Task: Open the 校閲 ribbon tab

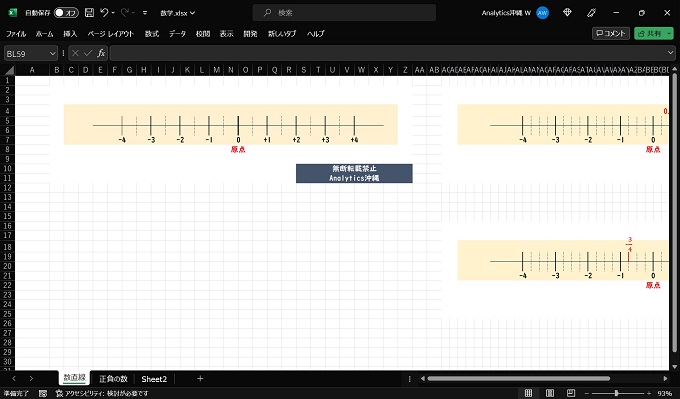Action: click(x=203, y=33)
